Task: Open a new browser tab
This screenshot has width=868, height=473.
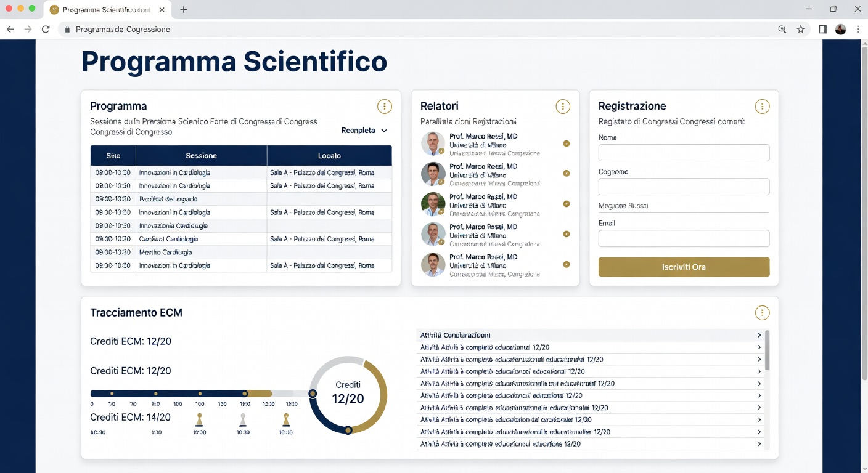Action: tap(184, 10)
